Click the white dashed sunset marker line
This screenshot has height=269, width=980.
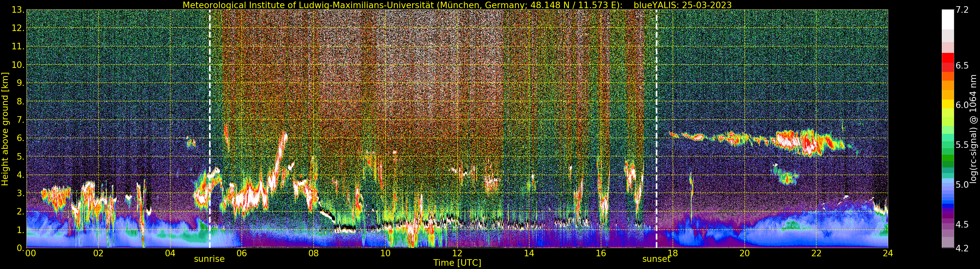point(656,129)
